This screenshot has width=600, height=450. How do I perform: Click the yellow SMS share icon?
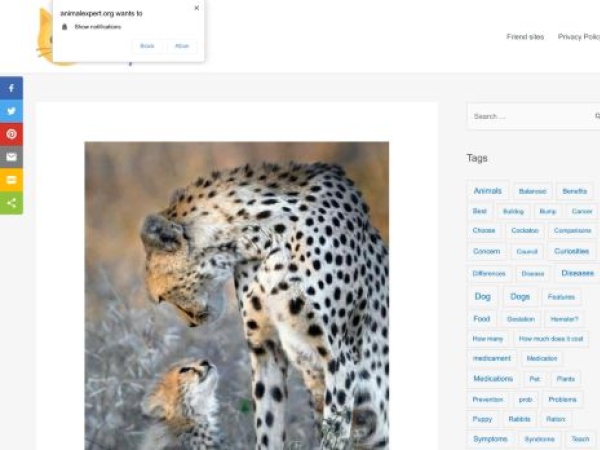coord(11,180)
